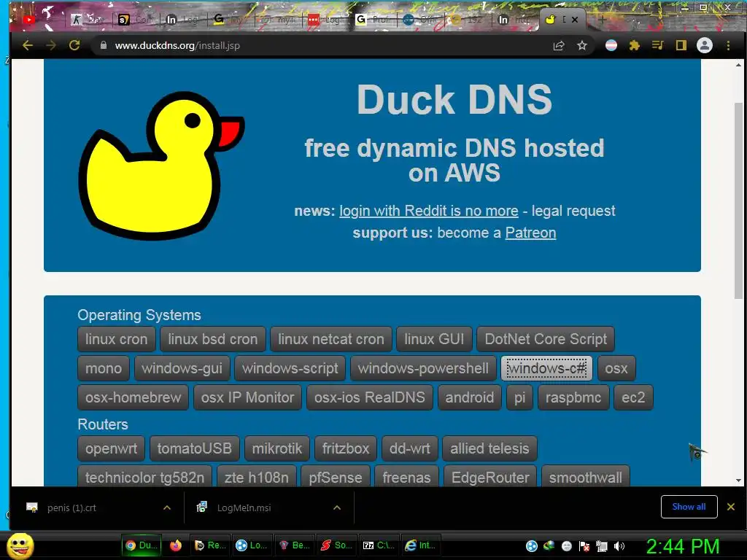747x560 pixels.
Task: Switch to the 'Offi' tab
Action: (x=421, y=20)
